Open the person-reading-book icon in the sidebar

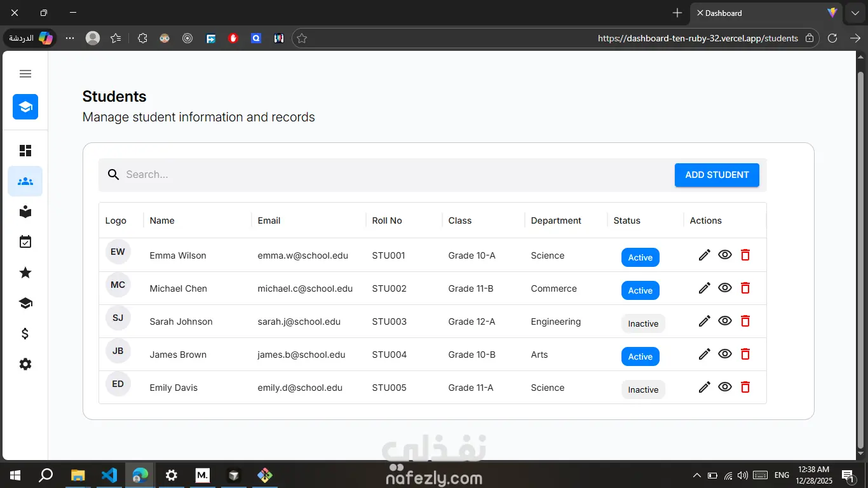pyautogui.click(x=25, y=212)
